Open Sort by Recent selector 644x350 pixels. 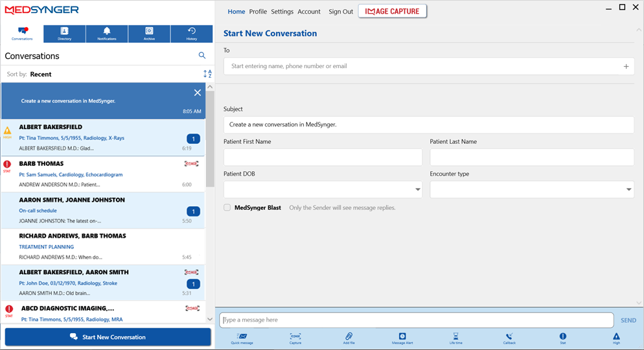41,75
